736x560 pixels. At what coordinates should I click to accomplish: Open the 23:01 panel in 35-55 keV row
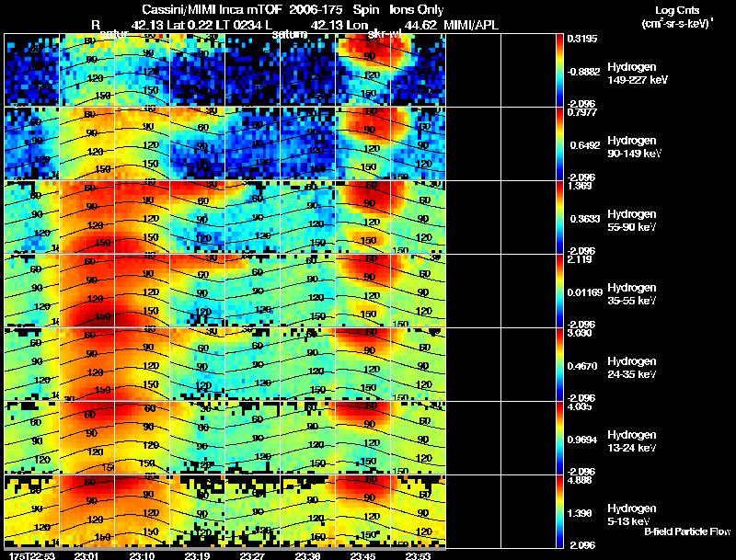tap(86, 291)
